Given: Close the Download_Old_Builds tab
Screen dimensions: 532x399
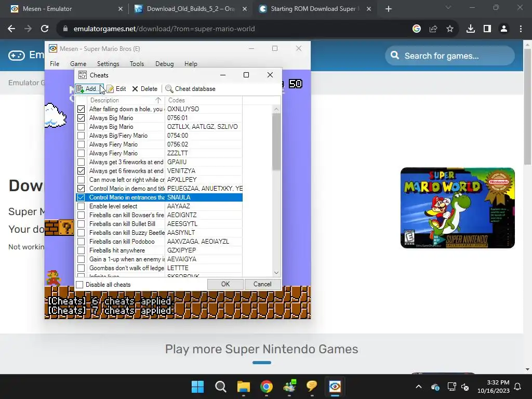Looking at the screenshot, I should [245, 9].
